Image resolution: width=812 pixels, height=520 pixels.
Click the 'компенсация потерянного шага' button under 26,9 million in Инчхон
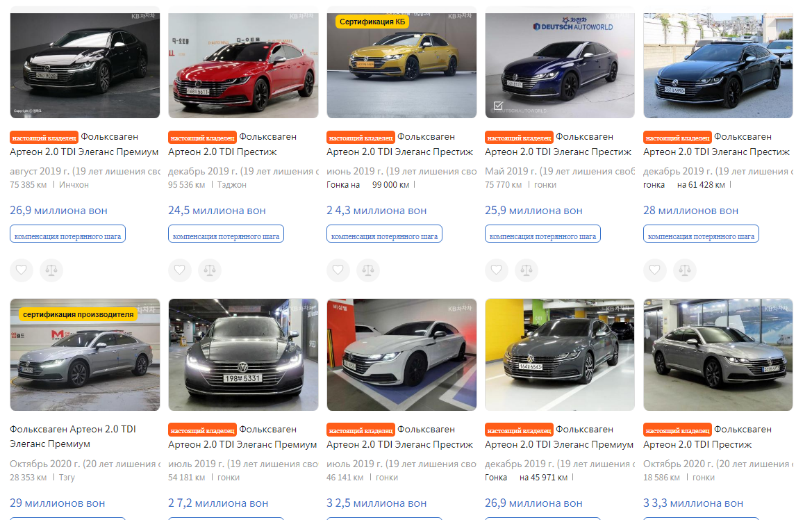click(x=68, y=234)
